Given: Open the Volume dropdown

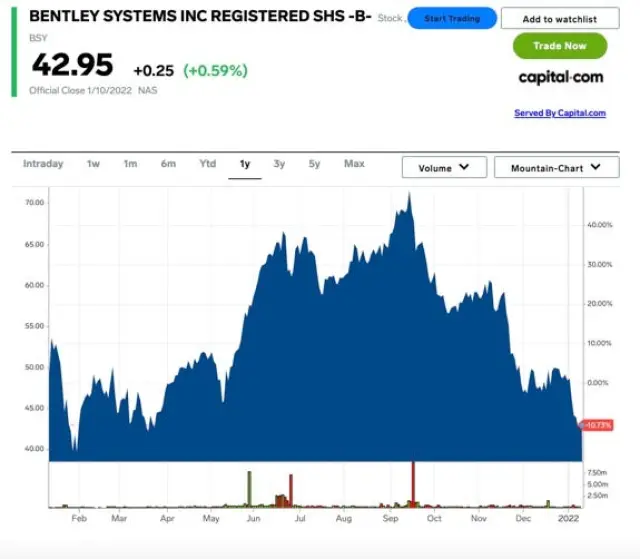Looking at the screenshot, I should [444, 168].
